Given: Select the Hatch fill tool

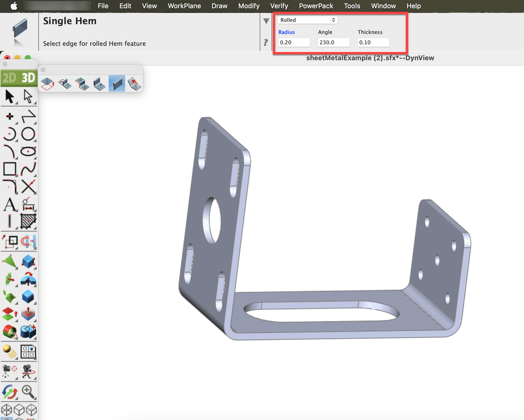Looking at the screenshot, I should coord(28,222).
